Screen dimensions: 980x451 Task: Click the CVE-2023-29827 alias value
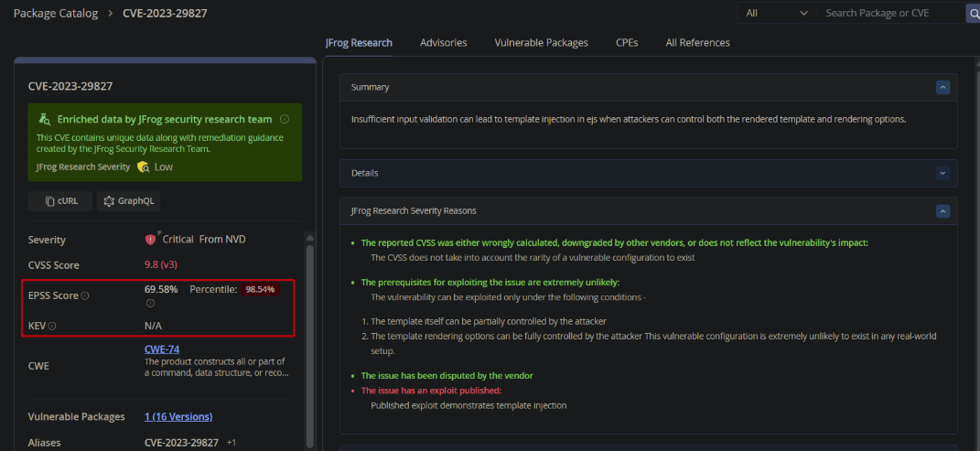(x=181, y=443)
